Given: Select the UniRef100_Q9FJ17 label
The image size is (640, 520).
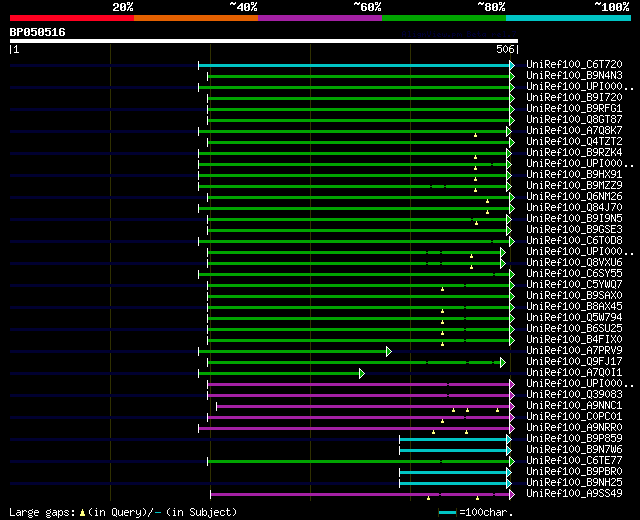Looking at the screenshot, I should [574, 362].
